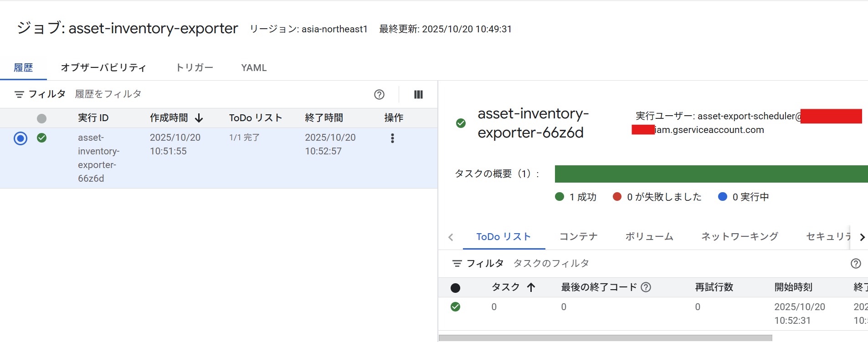
Task: Click the history filter list icon
Action: pyautogui.click(x=19, y=94)
